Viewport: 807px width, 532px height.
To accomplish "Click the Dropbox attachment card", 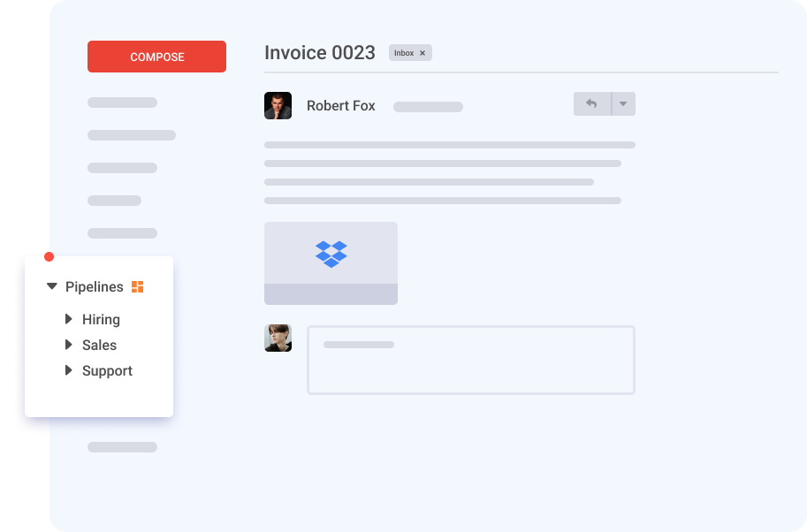I will [x=331, y=262].
